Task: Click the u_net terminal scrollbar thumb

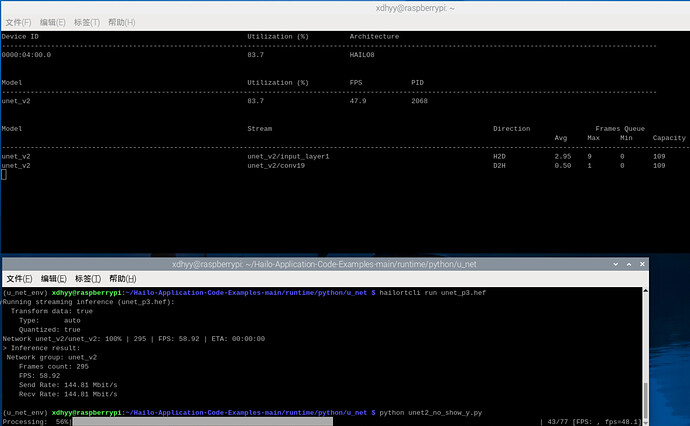Action: pyautogui.click(x=646, y=400)
